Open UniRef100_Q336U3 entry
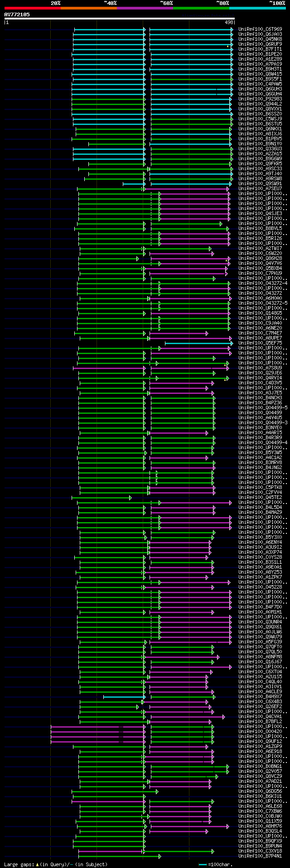The image size is (290, 868). click(x=260, y=149)
